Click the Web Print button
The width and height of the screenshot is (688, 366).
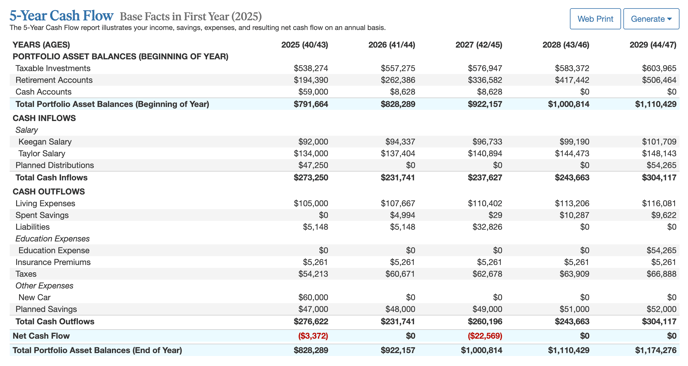coord(595,19)
